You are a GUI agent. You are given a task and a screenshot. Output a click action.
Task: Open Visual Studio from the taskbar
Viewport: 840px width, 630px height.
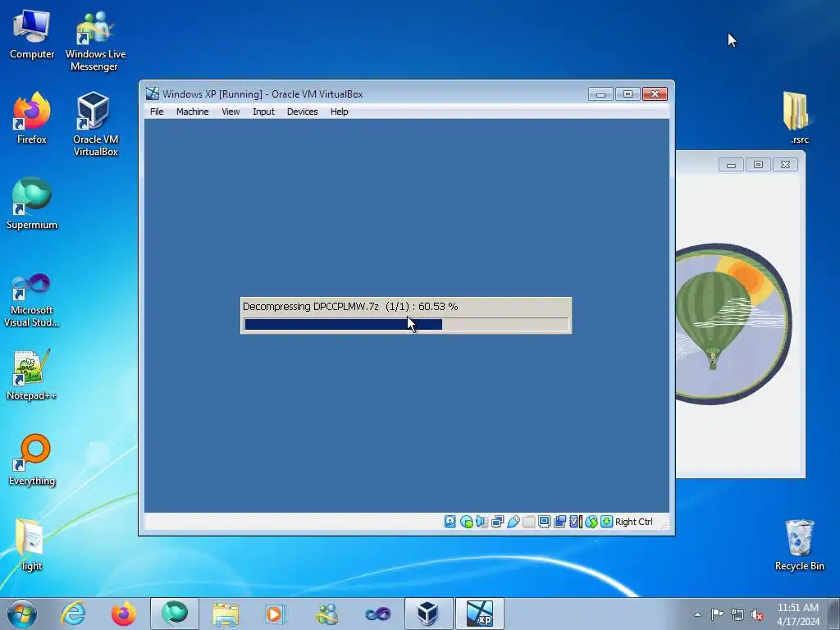[x=377, y=614]
